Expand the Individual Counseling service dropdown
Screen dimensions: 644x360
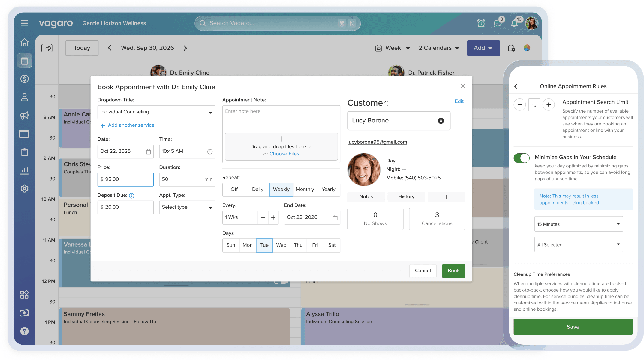(156, 112)
